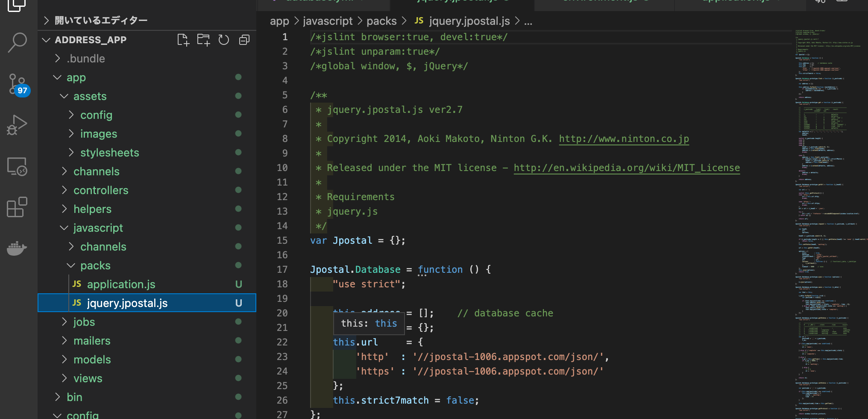Refresh the explorer tree
This screenshot has height=419, width=868.
click(x=224, y=40)
